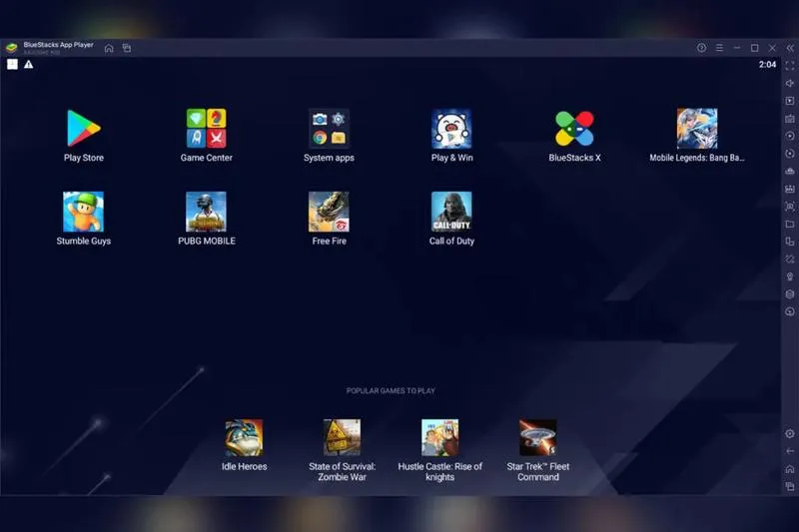Screen dimensions: 799x532
Task: Launch Stumble Guys game
Action: pyautogui.click(x=84, y=212)
